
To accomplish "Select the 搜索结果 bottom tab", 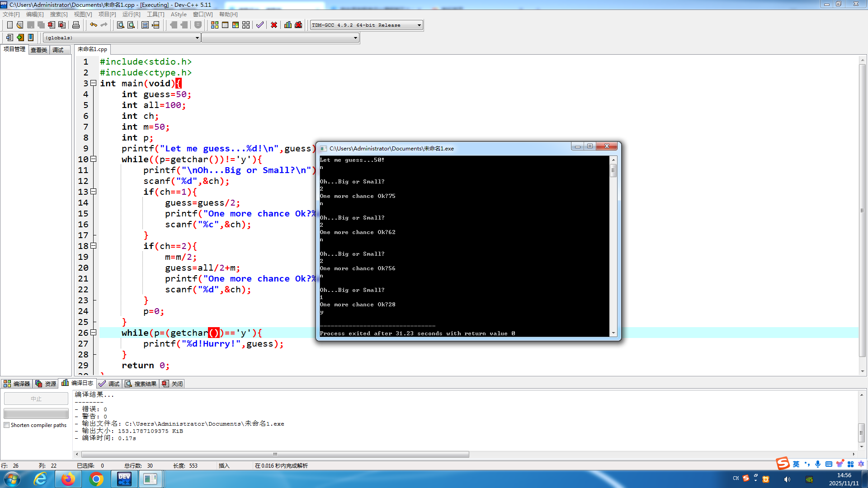I will coord(141,384).
